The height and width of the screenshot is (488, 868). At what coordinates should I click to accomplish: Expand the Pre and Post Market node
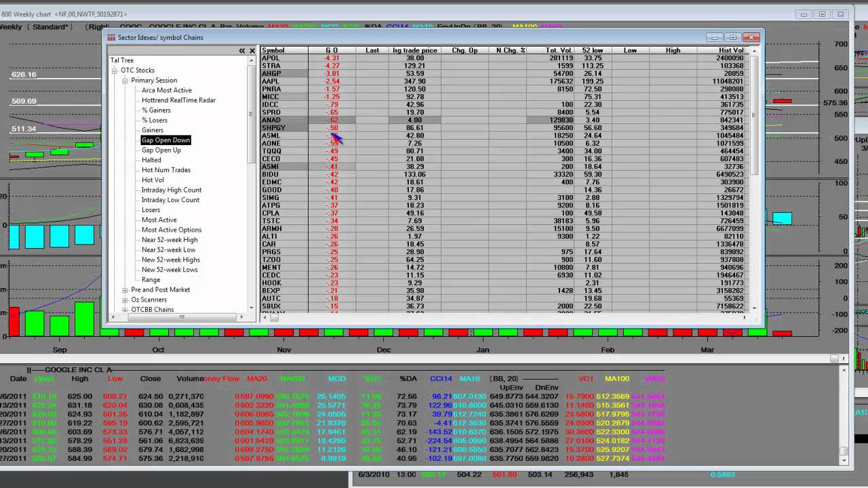[125, 290]
